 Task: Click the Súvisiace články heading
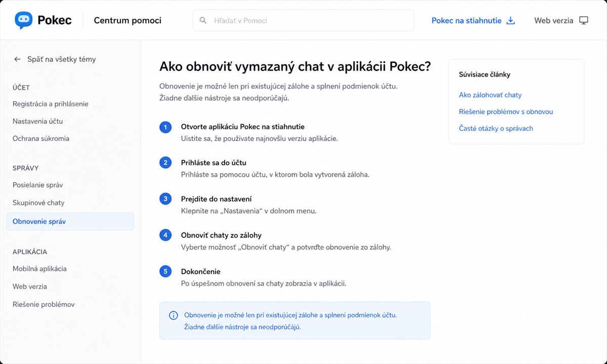pos(485,74)
